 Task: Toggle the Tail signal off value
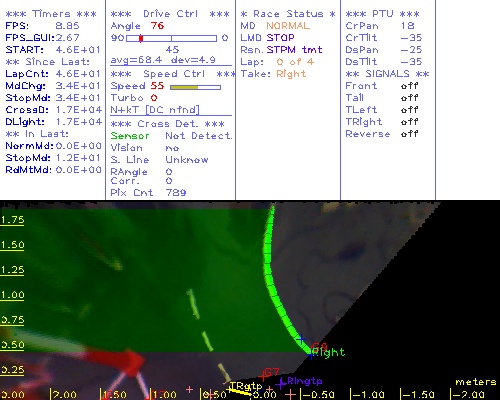[x=409, y=98]
